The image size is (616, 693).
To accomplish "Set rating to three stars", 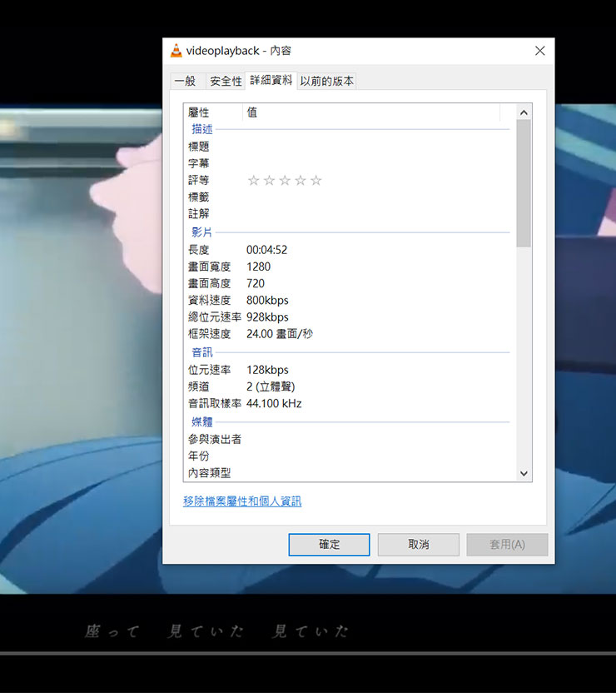I will pos(285,180).
